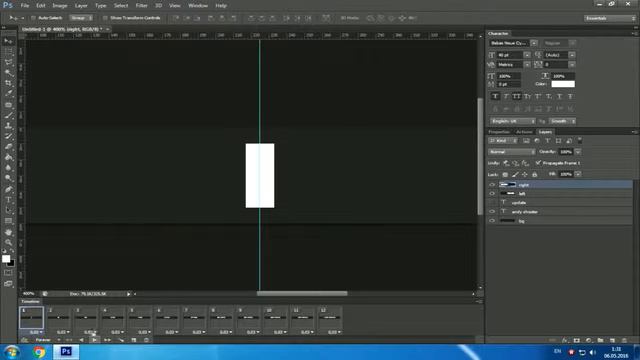This screenshot has width=640, height=360.
Task: Open the Essentials workspace dropdown
Action: pyautogui.click(x=609, y=18)
